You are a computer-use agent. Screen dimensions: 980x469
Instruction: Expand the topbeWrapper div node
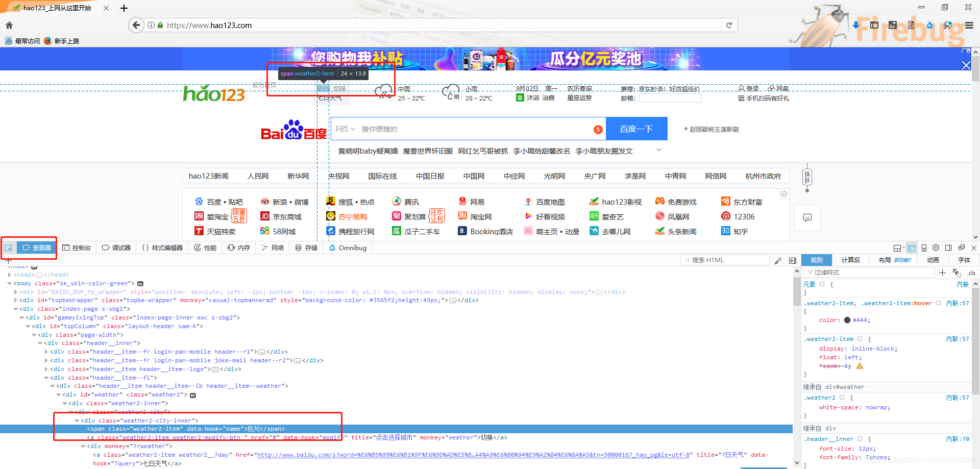15,300
